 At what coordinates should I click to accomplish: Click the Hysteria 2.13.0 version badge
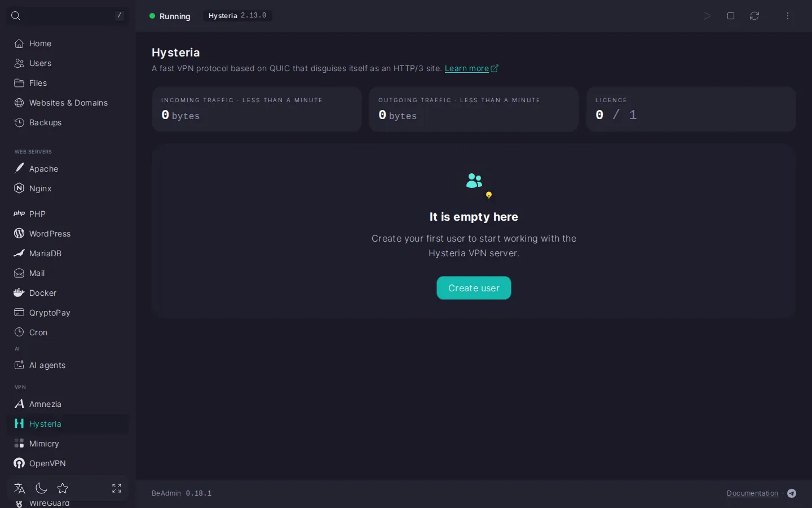point(237,16)
